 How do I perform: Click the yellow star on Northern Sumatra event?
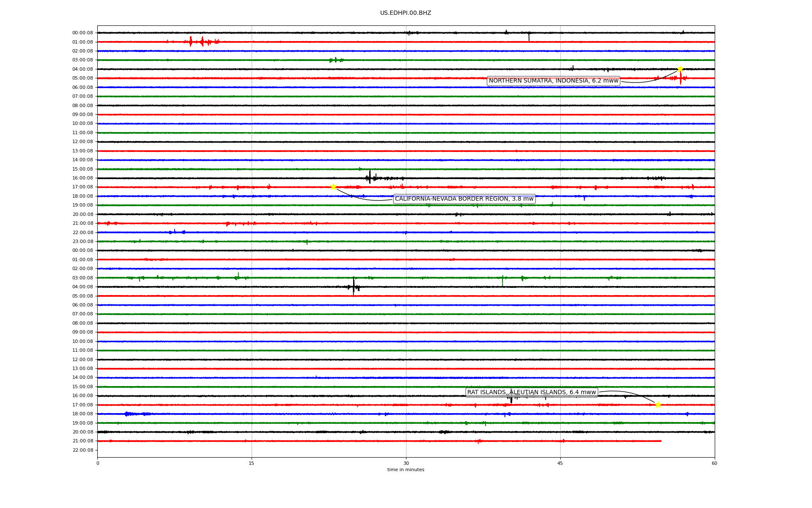pyautogui.click(x=680, y=69)
